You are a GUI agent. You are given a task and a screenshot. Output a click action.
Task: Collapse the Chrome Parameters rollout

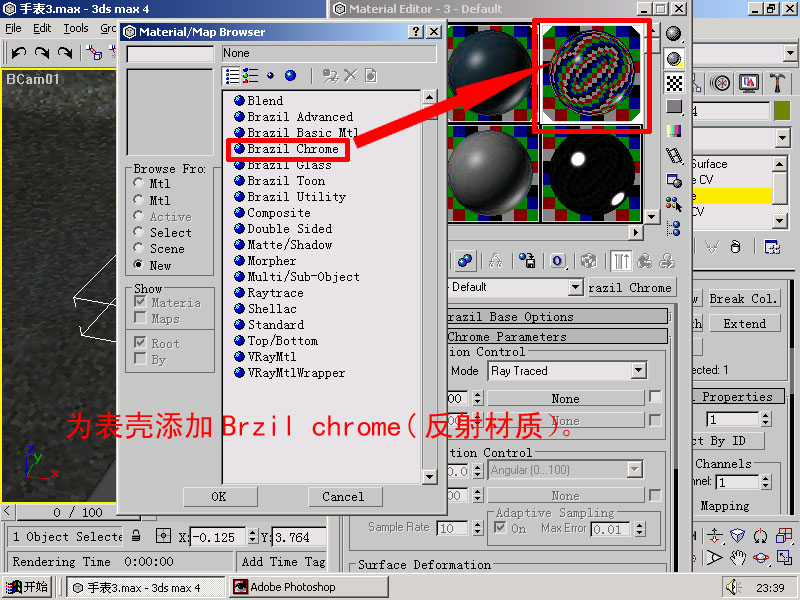558,336
